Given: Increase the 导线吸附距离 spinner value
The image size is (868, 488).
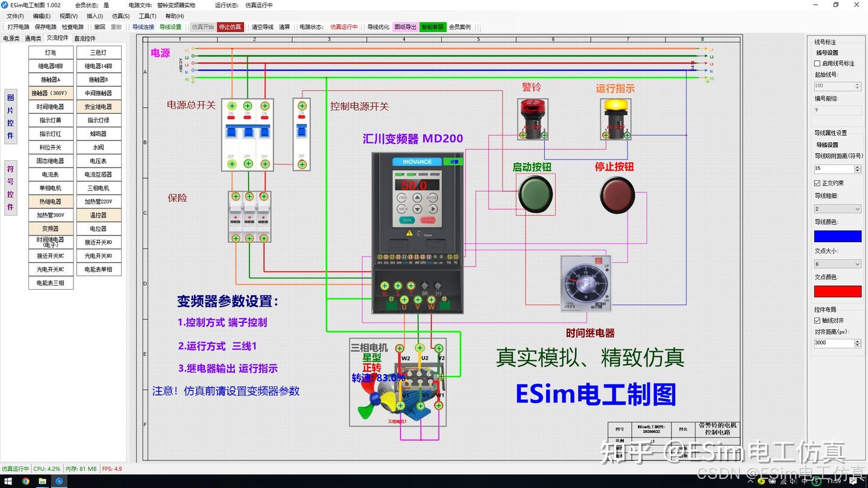Looking at the screenshot, I should pyautogui.click(x=858, y=167).
